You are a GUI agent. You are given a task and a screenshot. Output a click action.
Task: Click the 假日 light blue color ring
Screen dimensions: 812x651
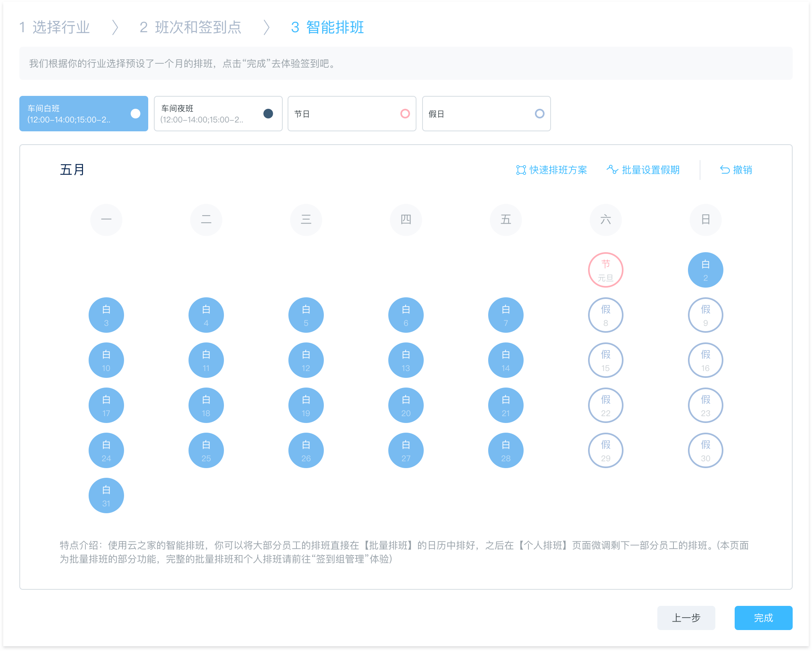point(539,114)
